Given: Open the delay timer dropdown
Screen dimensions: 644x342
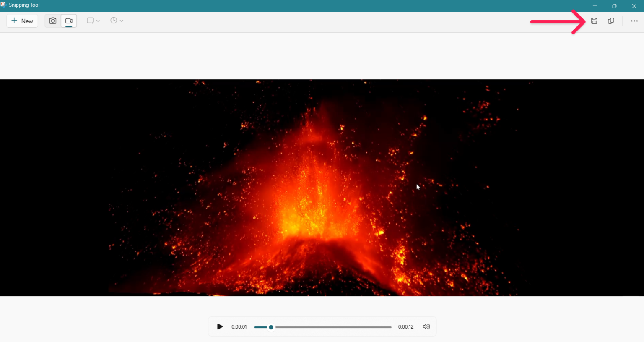Looking at the screenshot, I should (x=117, y=21).
